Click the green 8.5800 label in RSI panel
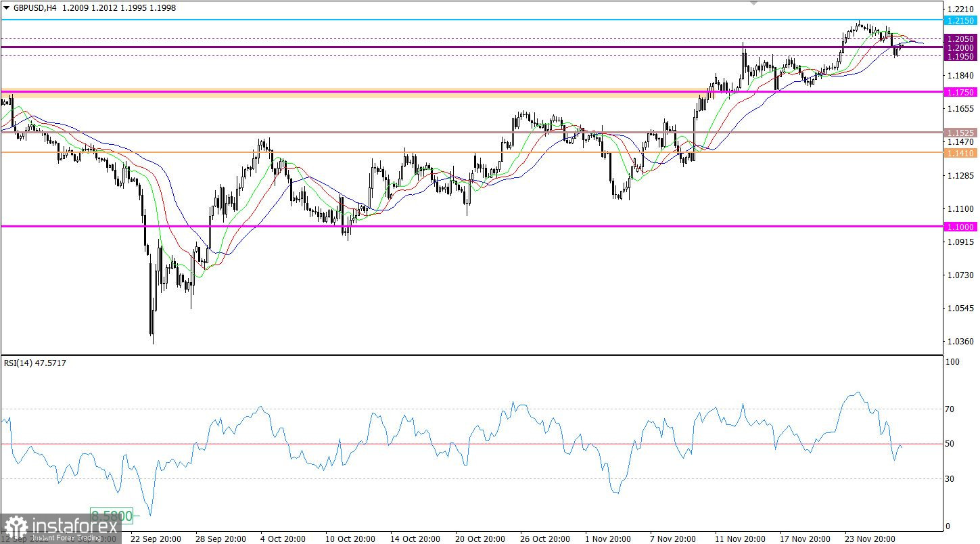The width and height of the screenshot is (980, 544). (x=112, y=516)
